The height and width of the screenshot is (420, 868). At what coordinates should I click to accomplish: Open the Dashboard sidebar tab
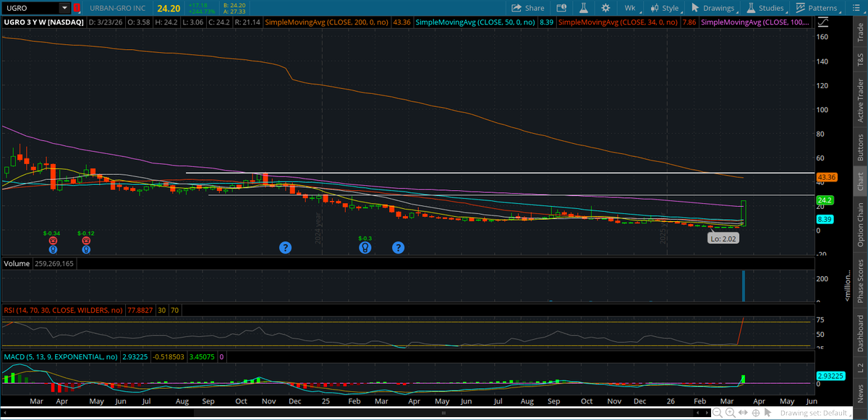tap(860, 333)
